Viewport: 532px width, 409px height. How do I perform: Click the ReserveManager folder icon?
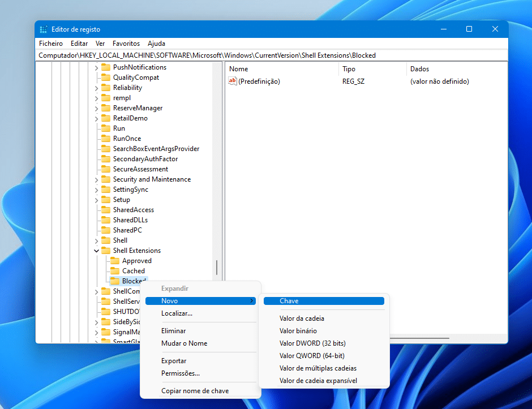[106, 108]
